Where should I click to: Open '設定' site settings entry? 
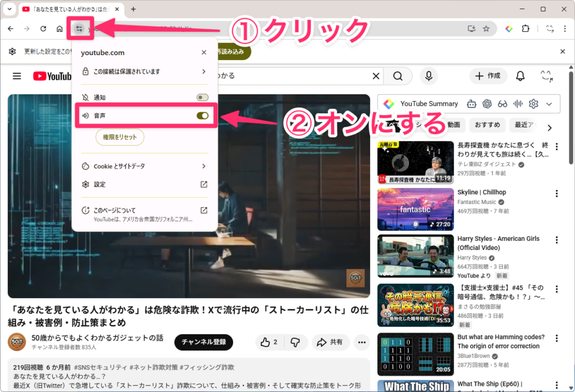144,184
